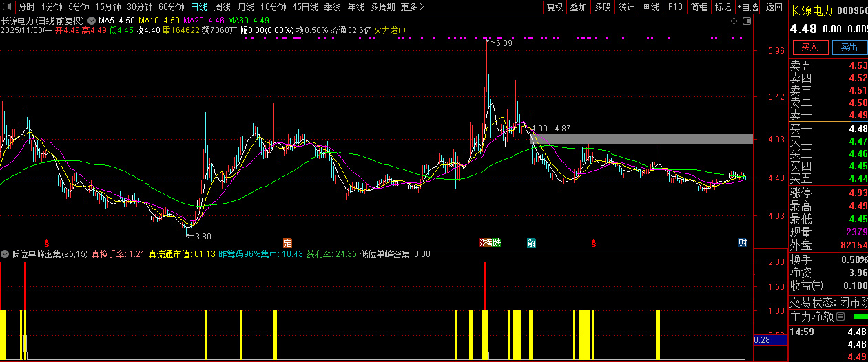Switch to 月线 monthly chart
This screenshot has height=362, width=868.
click(x=246, y=7)
